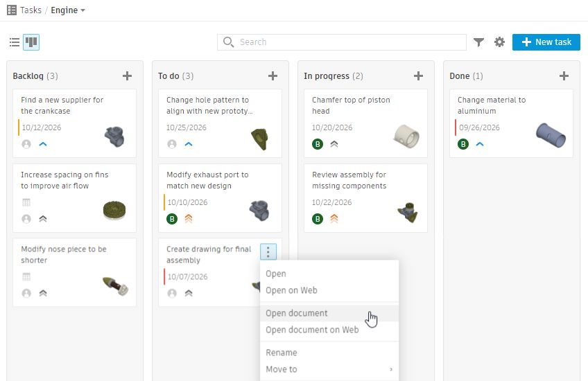This screenshot has width=588, height=381.
Task: Add a task to Done column
Action: [x=564, y=76]
